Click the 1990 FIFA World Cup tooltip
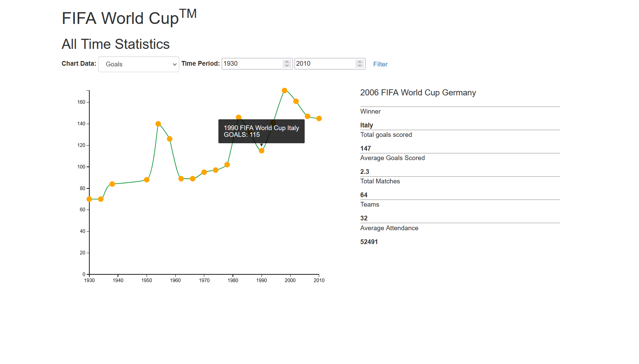This screenshot has width=639, height=364. coord(262,131)
